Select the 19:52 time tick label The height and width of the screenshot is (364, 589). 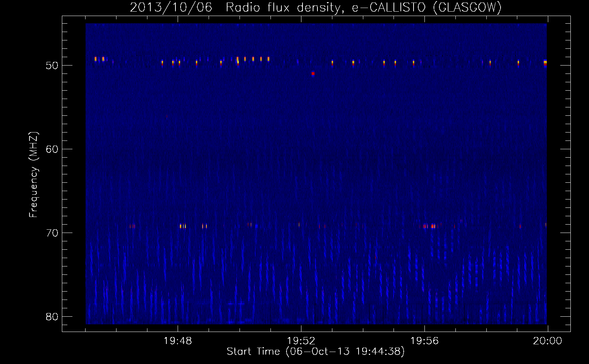pos(301,341)
